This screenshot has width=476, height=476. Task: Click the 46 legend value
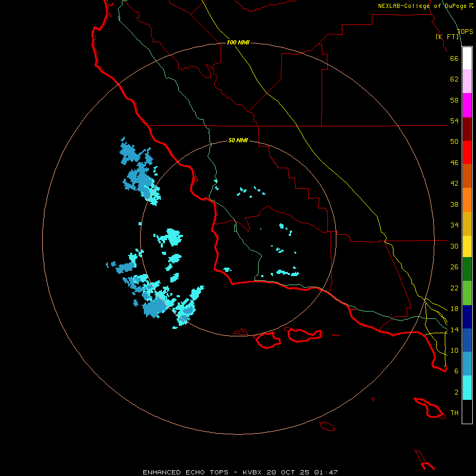454,163
